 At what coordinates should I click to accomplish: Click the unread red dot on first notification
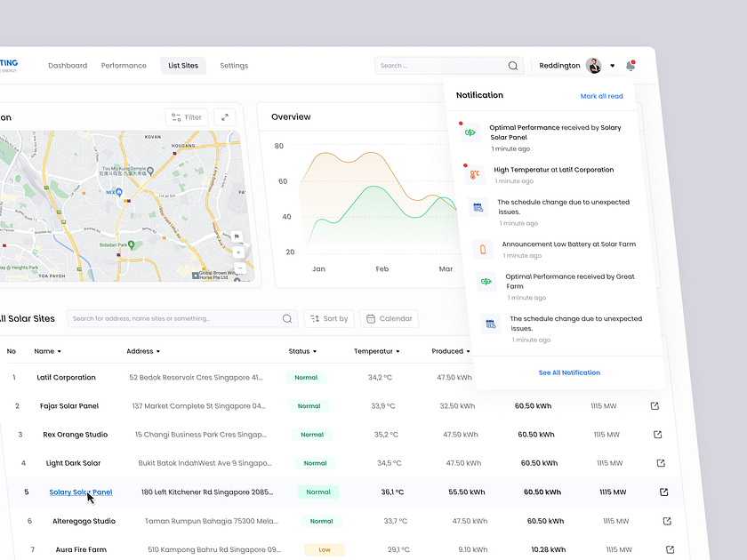pyautogui.click(x=461, y=124)
